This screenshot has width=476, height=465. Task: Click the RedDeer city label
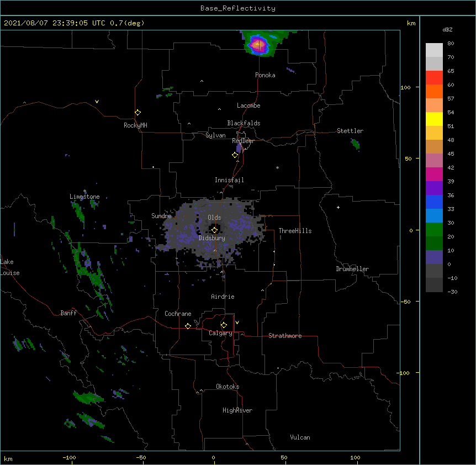[243, 141]
